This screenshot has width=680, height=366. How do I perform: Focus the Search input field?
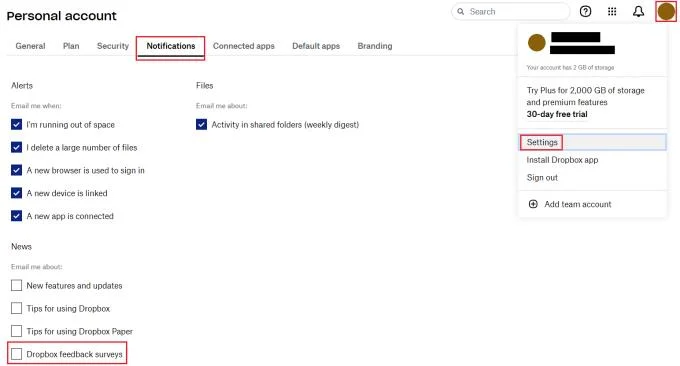(511, 12)
